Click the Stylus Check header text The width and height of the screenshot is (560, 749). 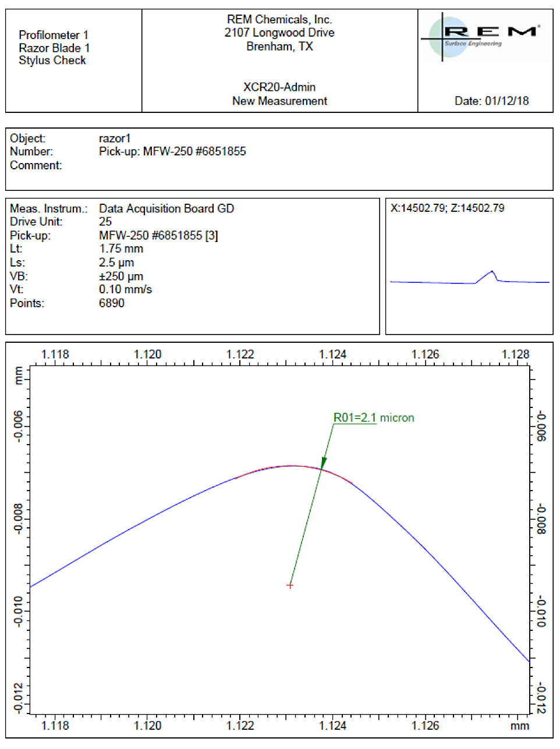click(x=52, y=61)
